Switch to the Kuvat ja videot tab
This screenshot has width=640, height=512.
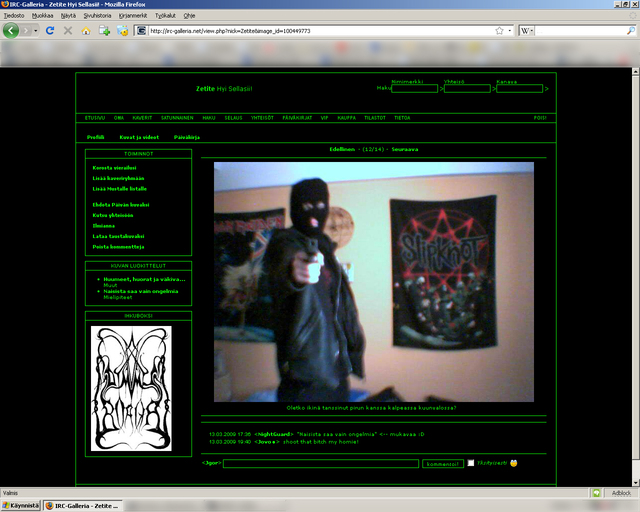coord(139,136)
